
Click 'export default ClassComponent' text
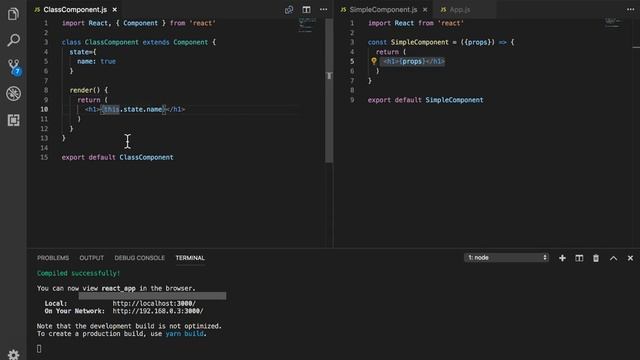coord(118,157)
